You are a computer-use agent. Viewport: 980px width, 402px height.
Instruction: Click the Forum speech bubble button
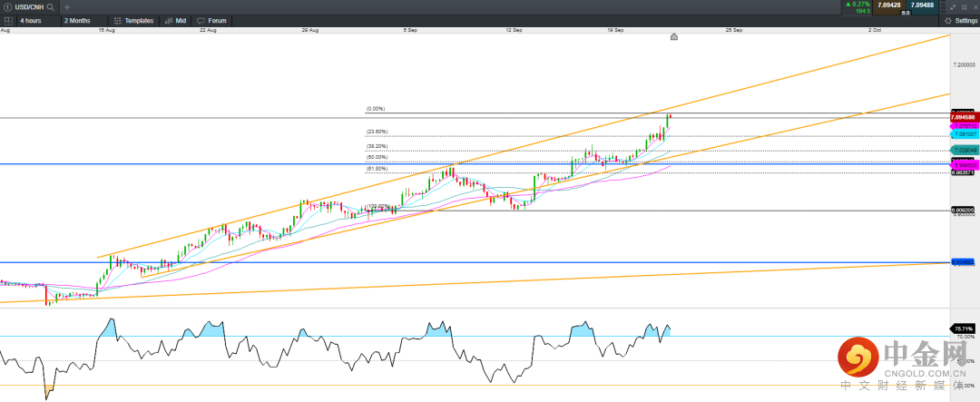click(x=213, y=20)
